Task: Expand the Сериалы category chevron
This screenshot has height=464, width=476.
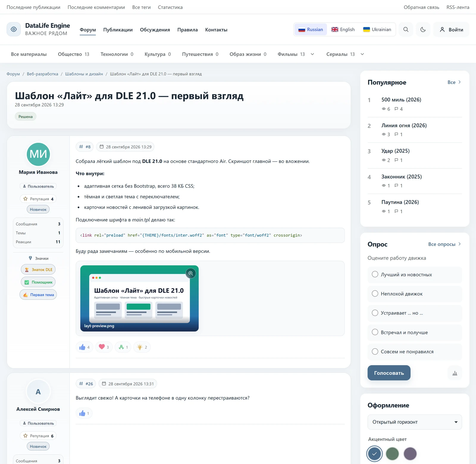Action: point(362,54)
